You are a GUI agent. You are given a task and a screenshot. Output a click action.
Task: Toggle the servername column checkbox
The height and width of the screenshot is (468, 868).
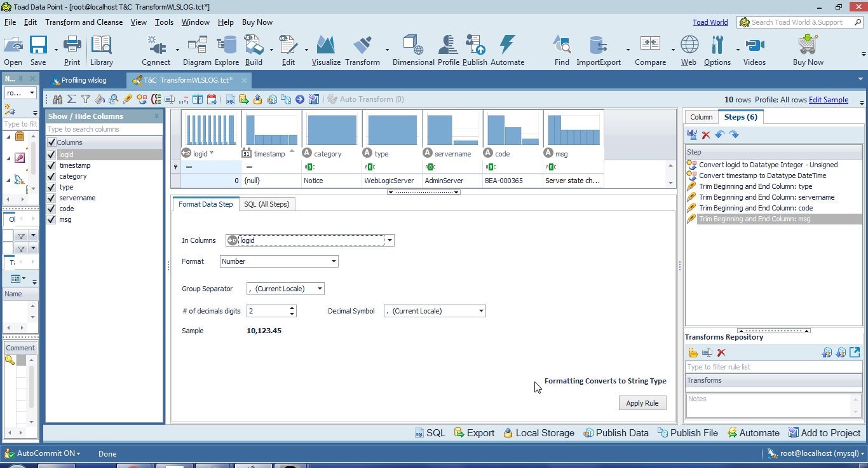click(51, 198)
